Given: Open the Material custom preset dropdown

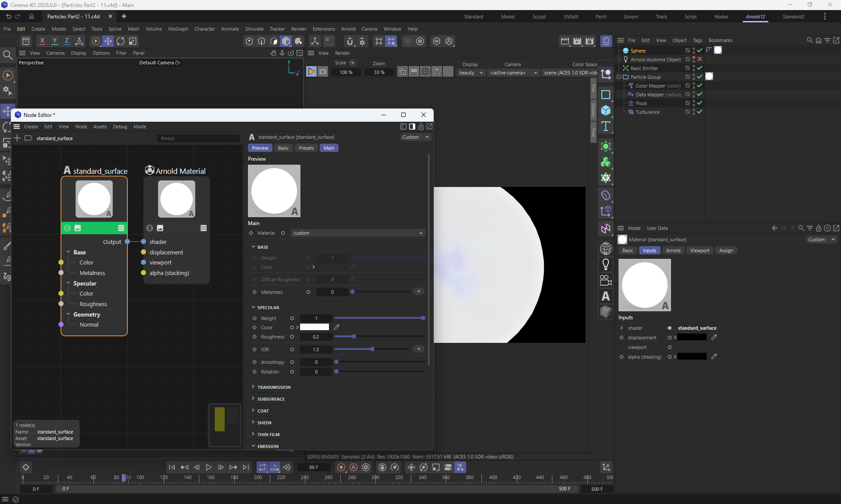Looking at the screenshot, I should (357, 233).
